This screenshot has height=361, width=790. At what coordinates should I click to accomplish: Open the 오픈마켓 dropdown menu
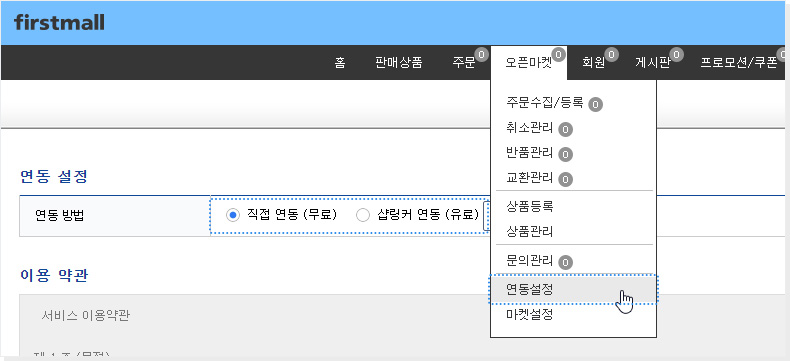click(529, 63)
